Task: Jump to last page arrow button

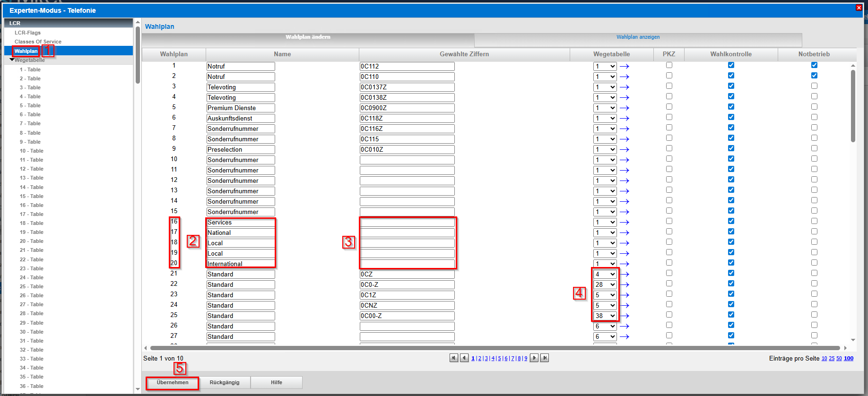Action: tap(545, 358)
